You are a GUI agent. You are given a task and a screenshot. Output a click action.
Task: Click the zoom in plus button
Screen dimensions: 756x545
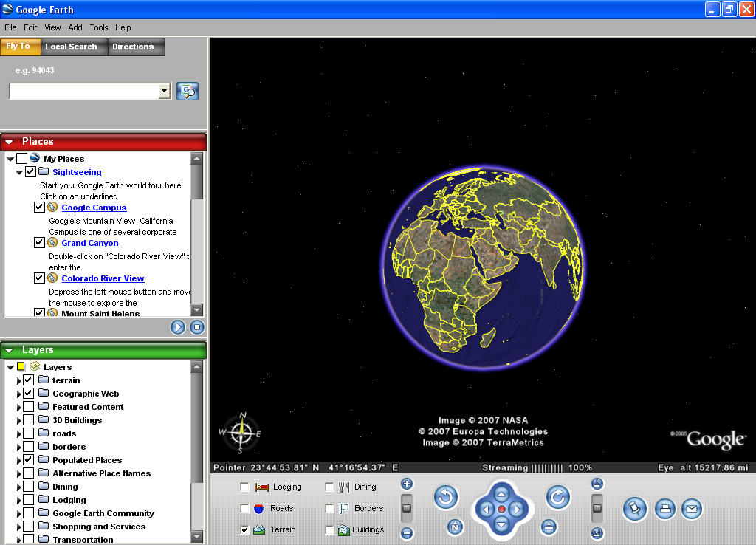407,484
